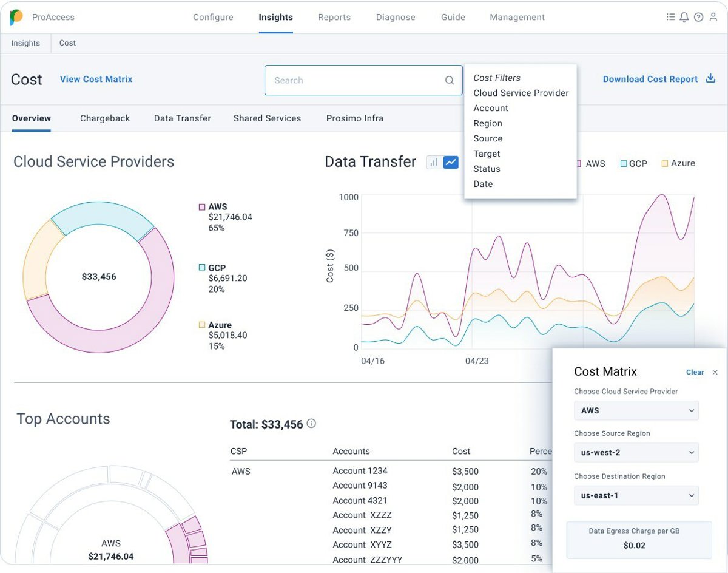Image resolution: width=728 pixels, height=573 pixels.
Task: Switch to the Chargeback tab
Action: 105,118
